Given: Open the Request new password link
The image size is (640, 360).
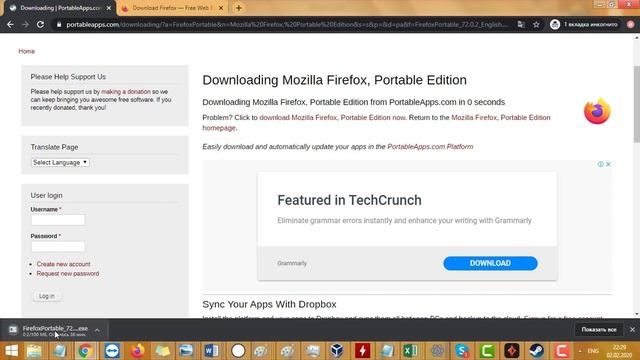Looking at the screenshot, I should [x=68, y=273].
